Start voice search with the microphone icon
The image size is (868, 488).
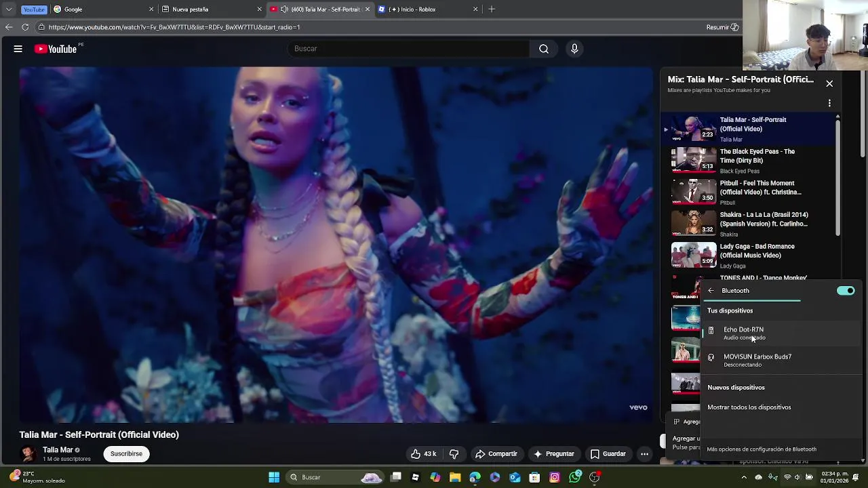point(574,49)
